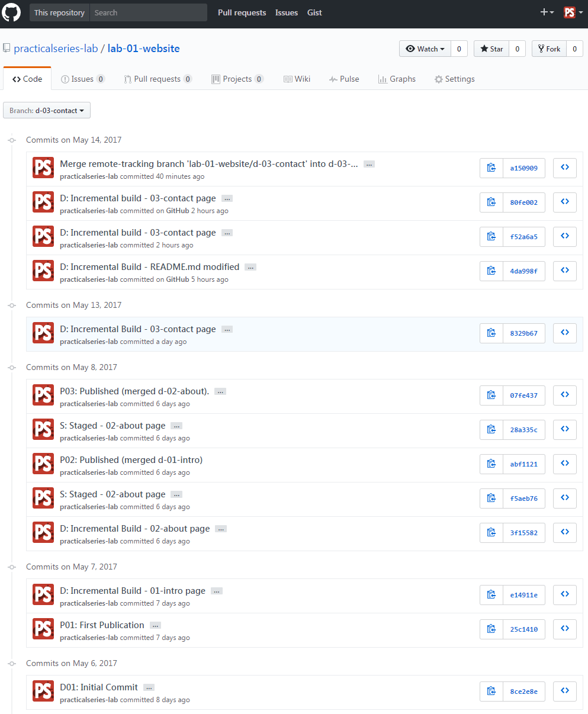The image size is (588, 714).
Task: Browse the repository at commit 8ce2e8e
Action: pyautogui.click(x=565, y=691)
